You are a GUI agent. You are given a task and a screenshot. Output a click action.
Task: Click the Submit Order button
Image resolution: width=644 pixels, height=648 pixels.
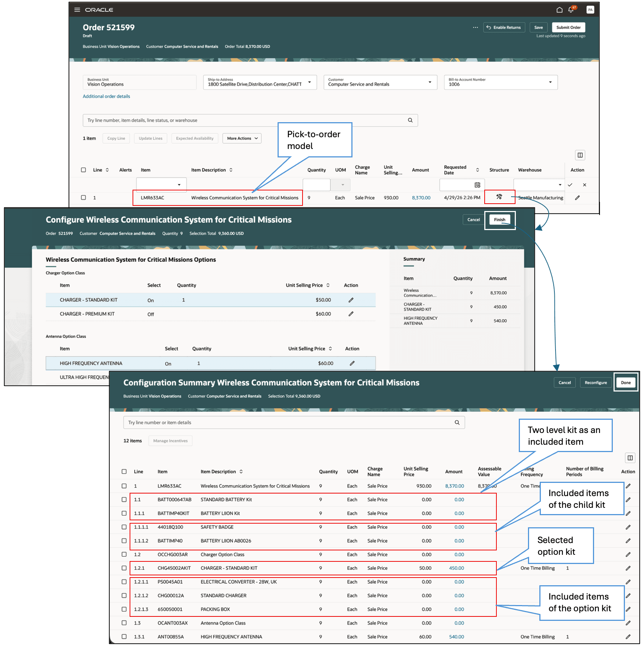pyautogui.click(x=568, y=28)
